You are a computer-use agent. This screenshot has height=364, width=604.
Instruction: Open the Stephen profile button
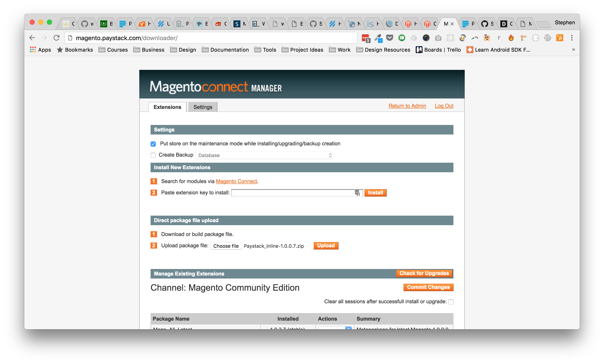click(x=565, y=23)
